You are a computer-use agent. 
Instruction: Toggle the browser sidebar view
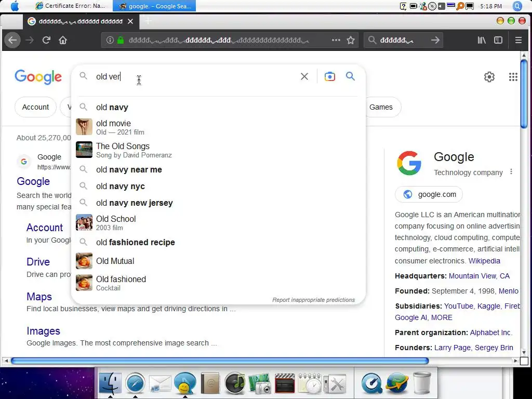point(498,41)
